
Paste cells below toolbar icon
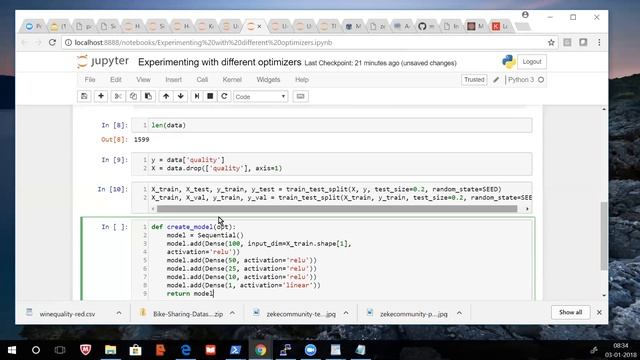pos(148,96)
